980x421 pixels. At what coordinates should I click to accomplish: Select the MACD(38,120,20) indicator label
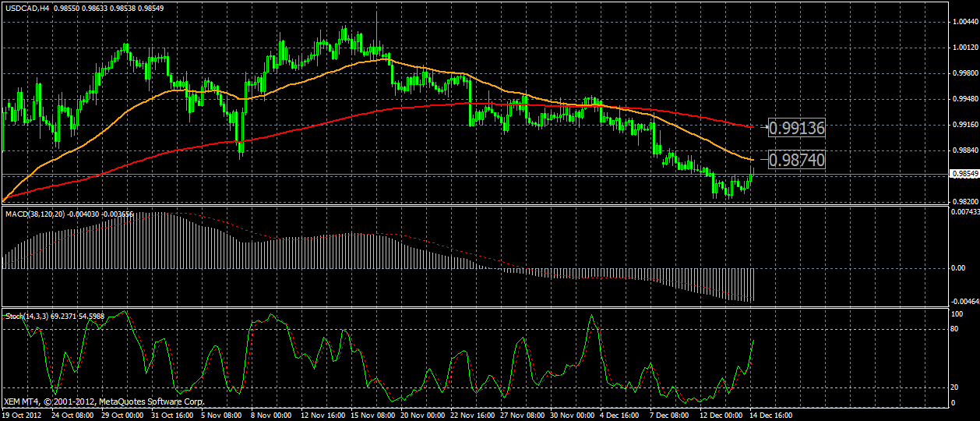point(35,213)
